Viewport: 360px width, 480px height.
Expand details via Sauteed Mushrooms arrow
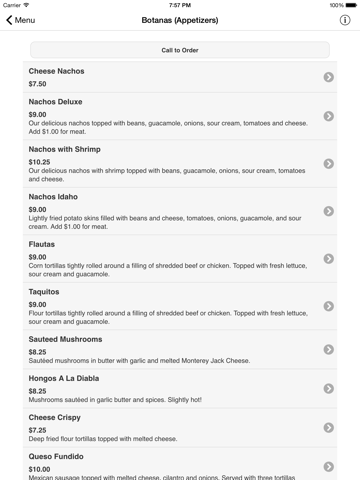coord(329,349)
